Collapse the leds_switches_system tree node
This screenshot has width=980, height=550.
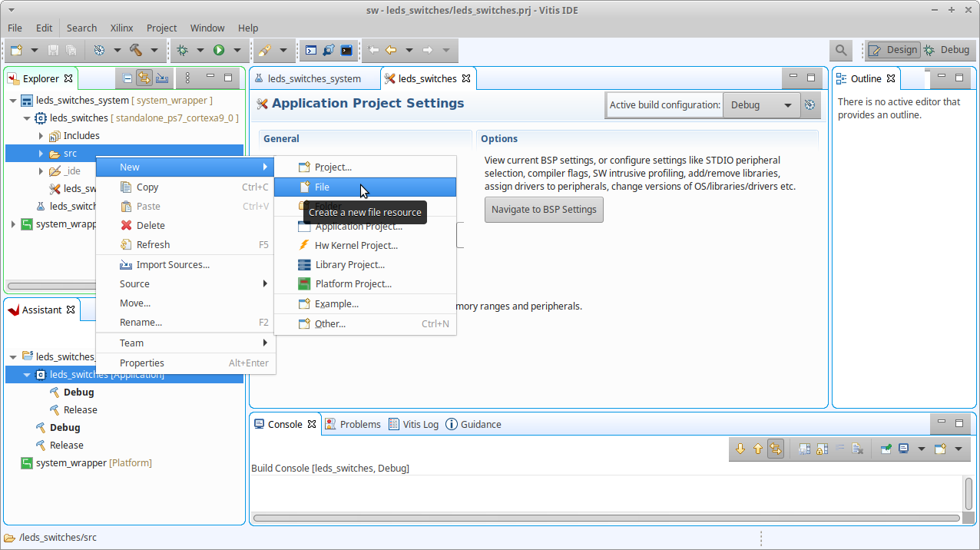tap(13, 101)
